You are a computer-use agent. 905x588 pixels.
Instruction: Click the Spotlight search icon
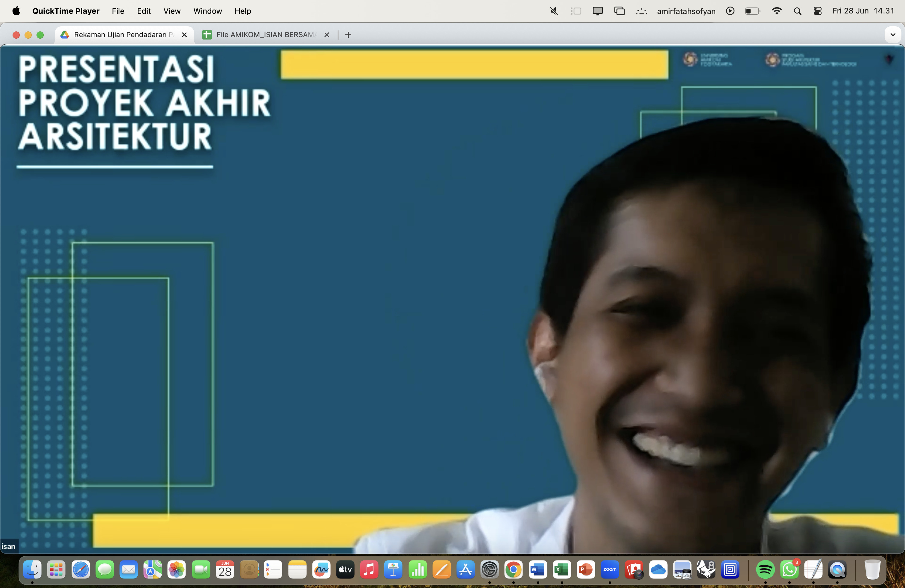[797, 11]
